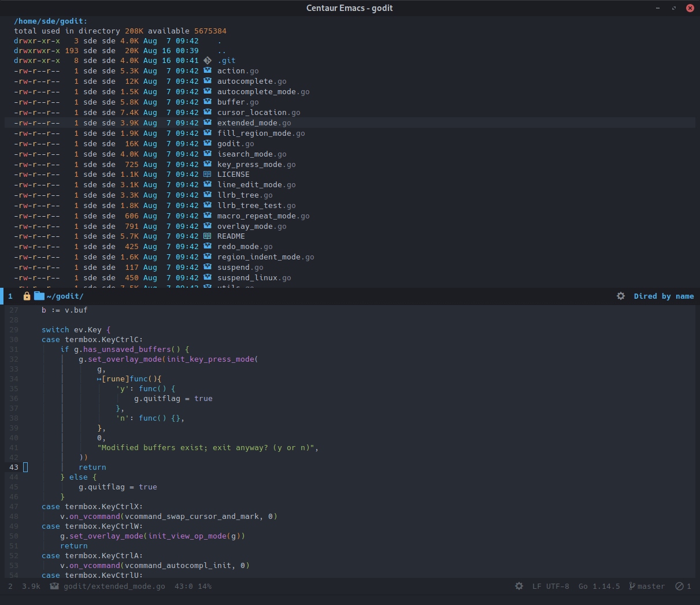This screenshot has width=700, height=605.
Task: Click the read-only lock icon in dired modeline
Action: (x=27, y=296)
